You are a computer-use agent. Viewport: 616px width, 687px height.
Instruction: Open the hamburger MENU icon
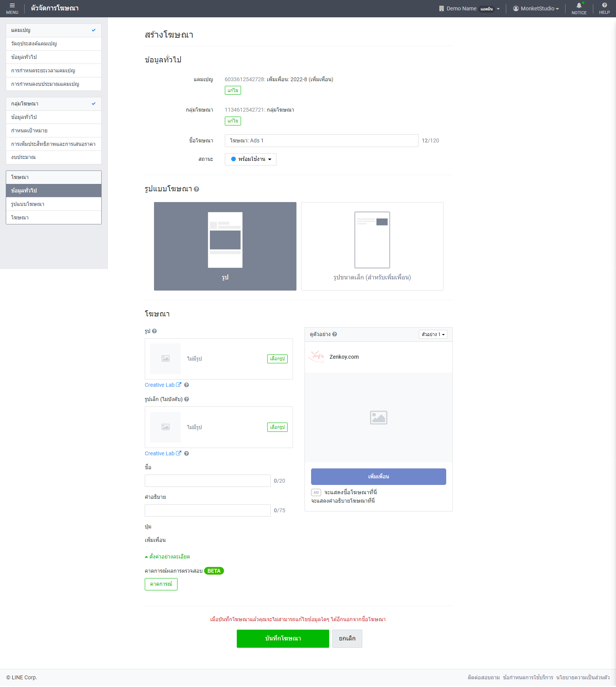click(x=12, y=8)
